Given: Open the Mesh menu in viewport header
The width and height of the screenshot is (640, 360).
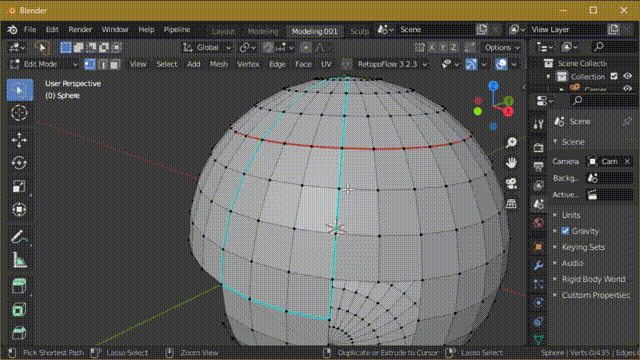Looking at the screenshot, I should click(x=219, y=64).
